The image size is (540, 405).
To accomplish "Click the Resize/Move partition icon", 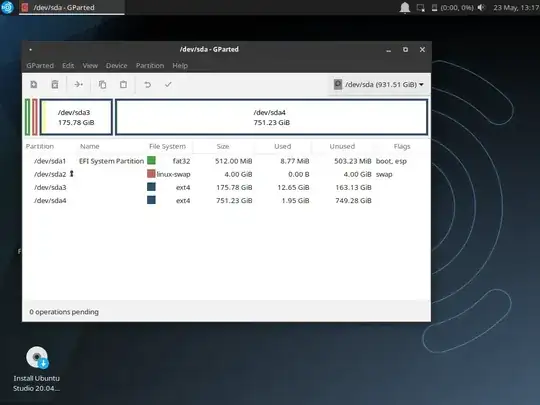I will pyautogui.click(x=79, y=84).
